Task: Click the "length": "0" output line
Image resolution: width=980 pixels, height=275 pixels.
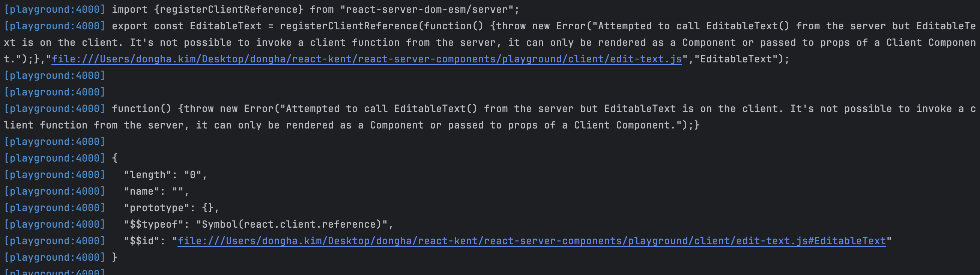Action: 106,174
